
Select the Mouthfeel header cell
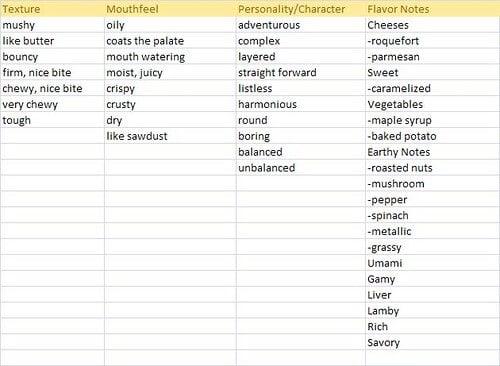170,9
